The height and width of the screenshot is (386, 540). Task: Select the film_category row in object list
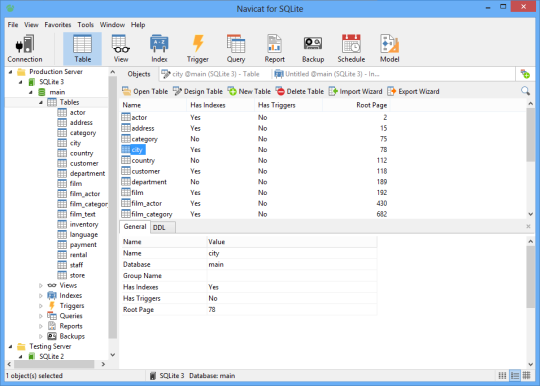click(255, 214)
